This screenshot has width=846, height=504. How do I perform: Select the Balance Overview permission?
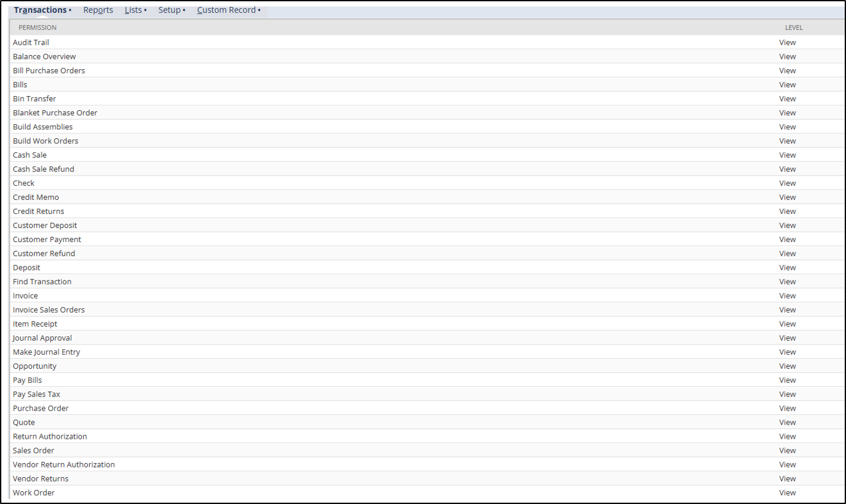click(x=427, y=56)
